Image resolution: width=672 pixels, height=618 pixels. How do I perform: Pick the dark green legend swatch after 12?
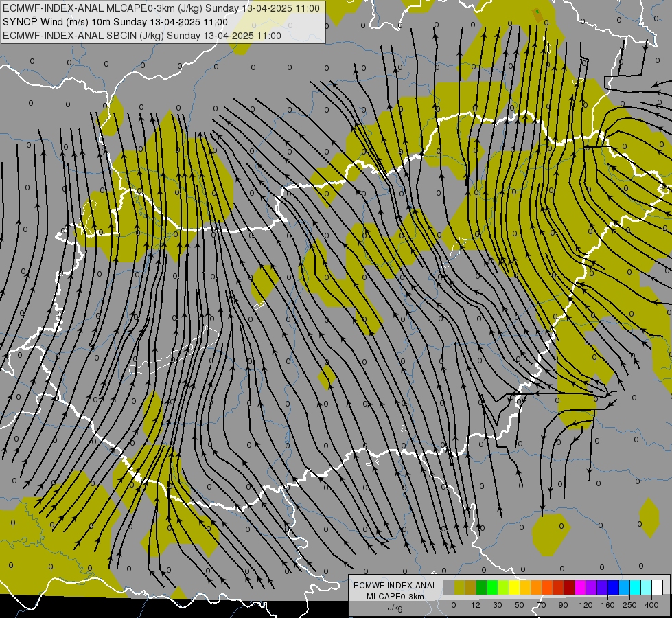(482, 587)
